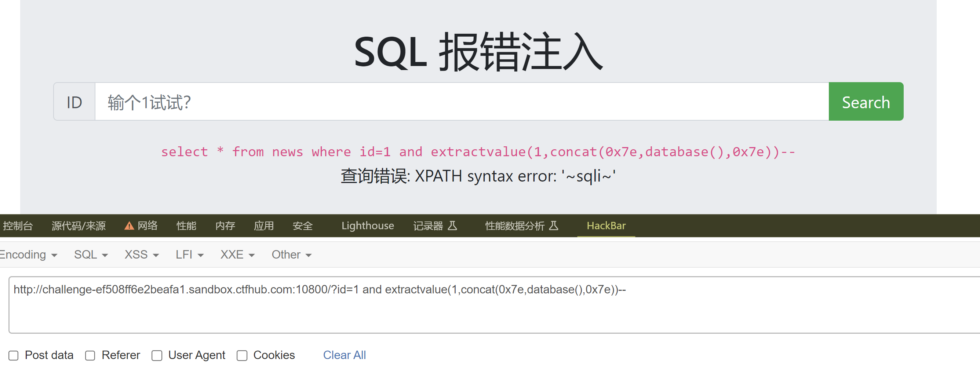Viewport: 980px width, 377px height.
Task: Open the 控制台 console tab
Action: pyautogui.click(x=18, y=226)
